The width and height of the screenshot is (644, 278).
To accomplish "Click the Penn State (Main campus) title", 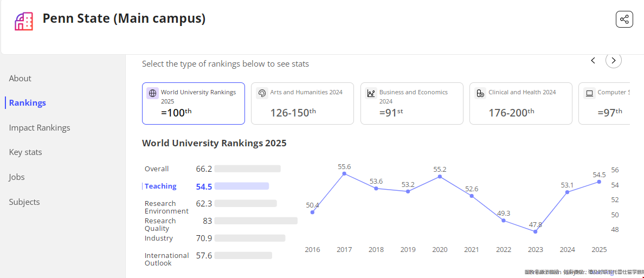I will pyautogui.click(x=124, y=18).
